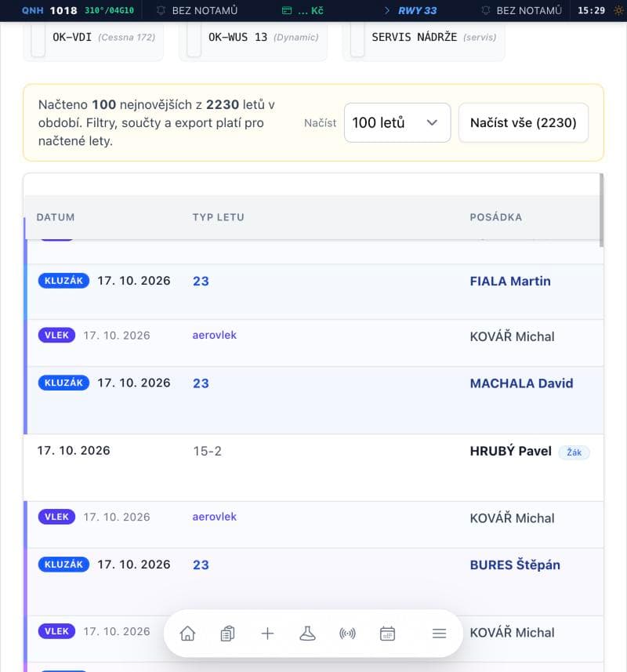The height and width of the screenshot is (672, 627).
Task: Click the table vertical scrollbar thumb
Action: (x=601, y=210)
